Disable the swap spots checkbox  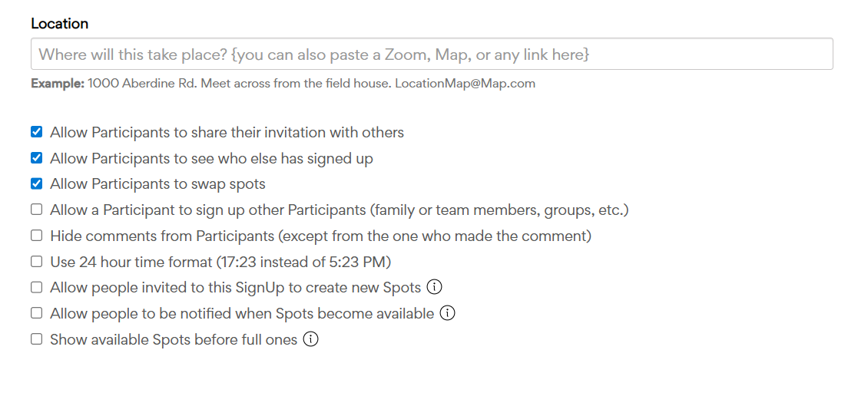[36, 184]
